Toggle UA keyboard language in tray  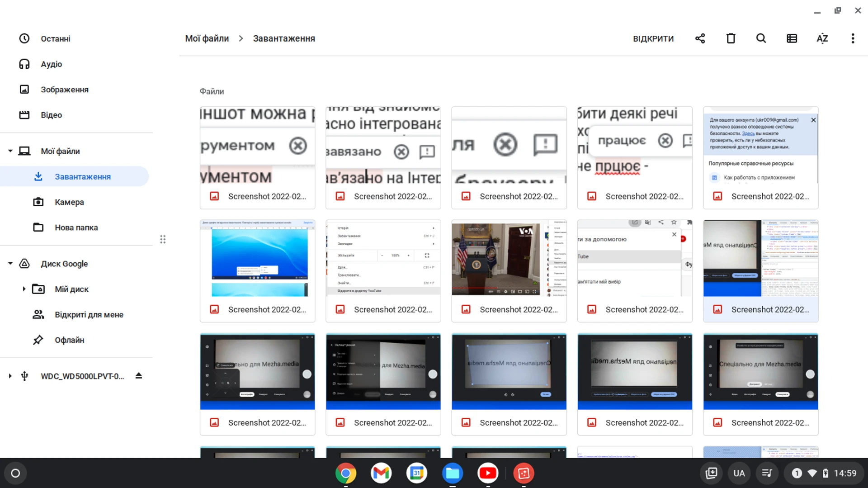tap(739, 473)
